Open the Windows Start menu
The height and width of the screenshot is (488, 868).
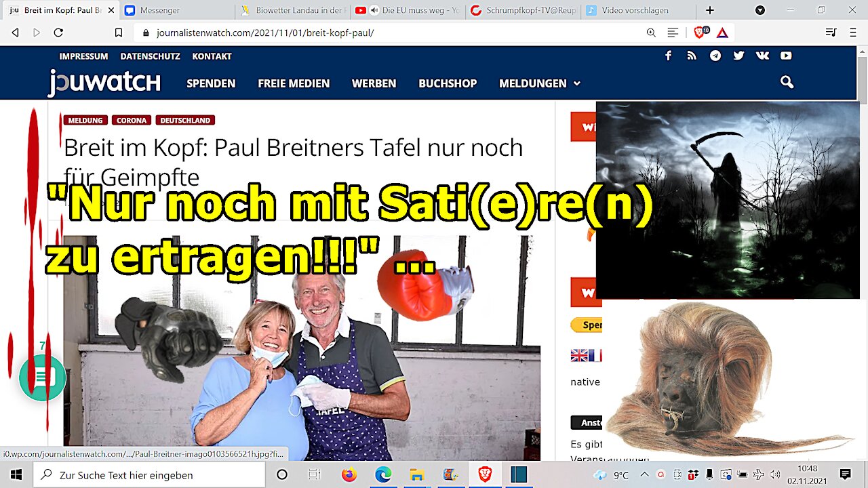point(16,474)
